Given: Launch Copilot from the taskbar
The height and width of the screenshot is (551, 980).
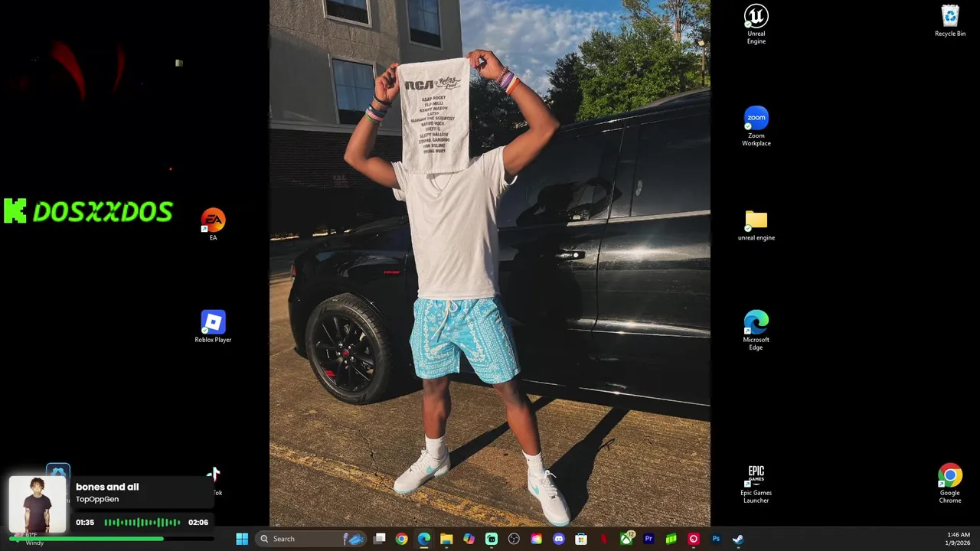Looking at the screenshot, I should pos(469,539).
